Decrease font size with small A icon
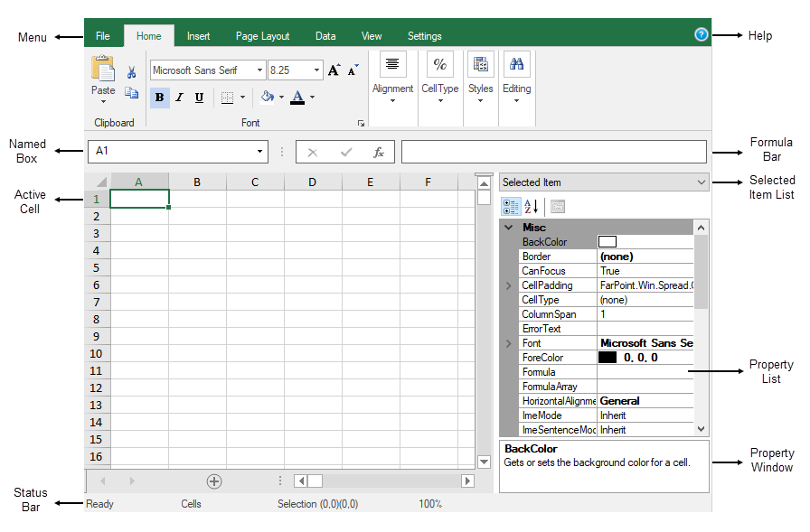This screenshot has width=810, height=532. pyautogui.click(x=353, y=70)
